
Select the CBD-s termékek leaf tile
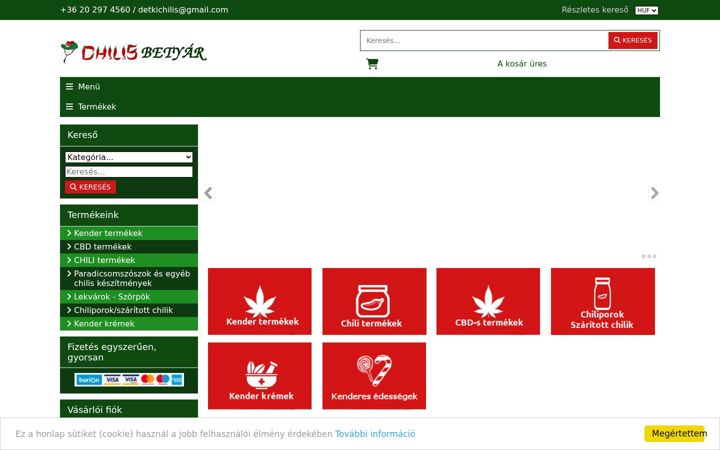click(x=488, y=301)
